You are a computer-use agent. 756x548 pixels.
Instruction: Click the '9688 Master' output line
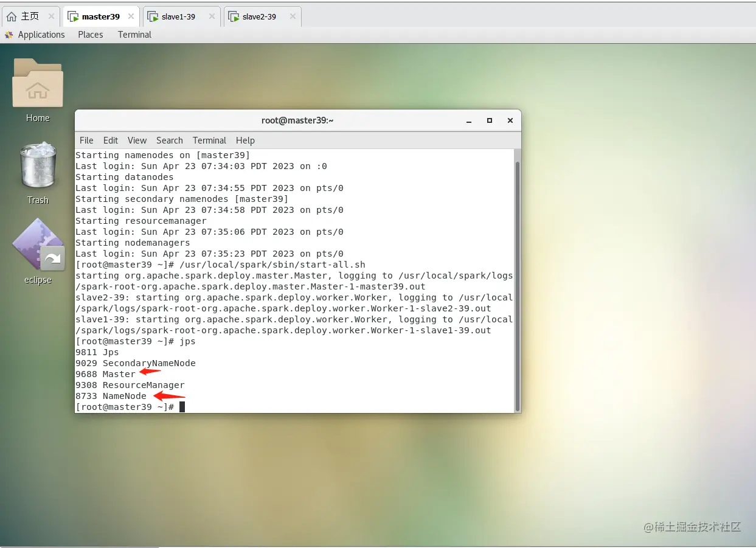click(105, 374)
